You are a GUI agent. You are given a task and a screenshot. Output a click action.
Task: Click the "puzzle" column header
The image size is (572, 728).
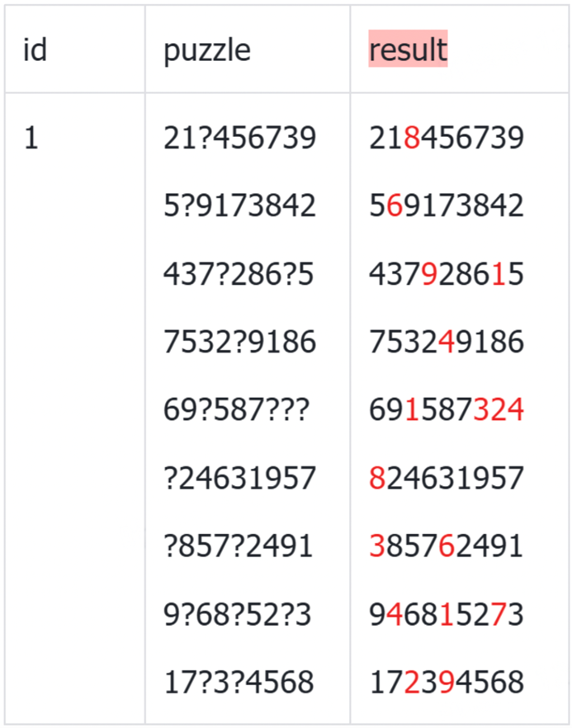coord(206,50)
